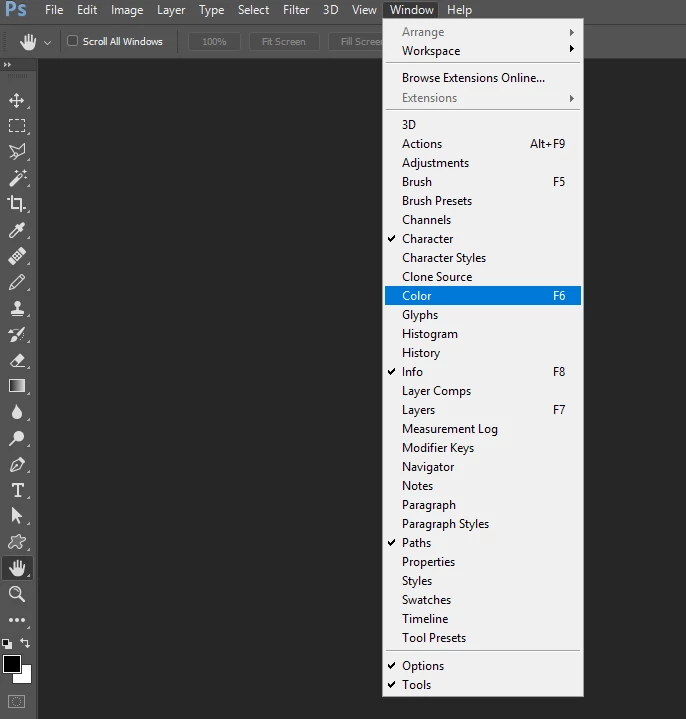Show the History panel

(483, 353)
